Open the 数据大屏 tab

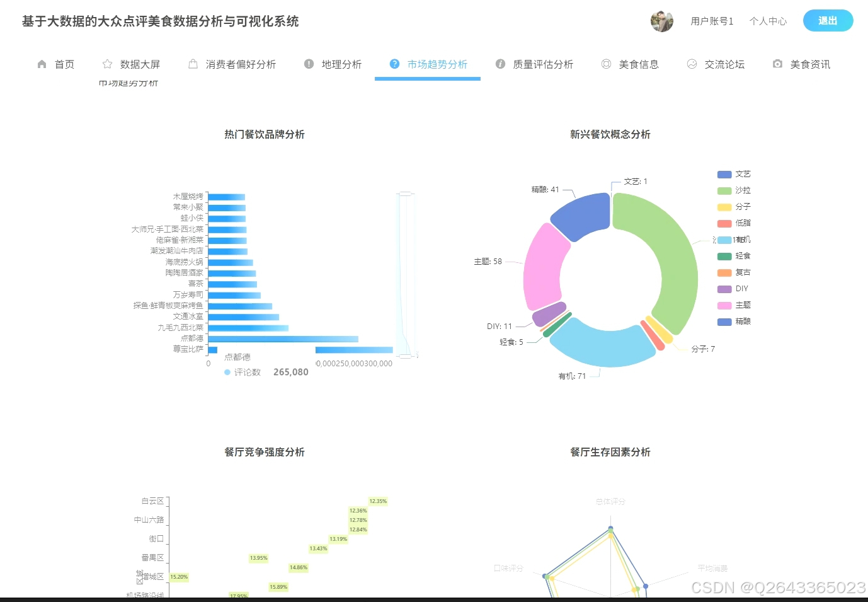pos(140,63)
